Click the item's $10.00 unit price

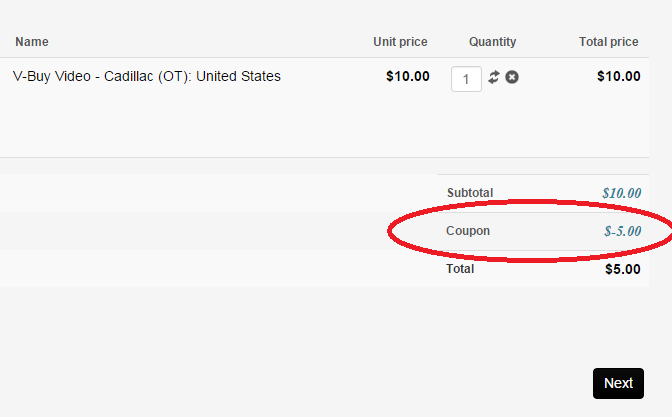408,76
